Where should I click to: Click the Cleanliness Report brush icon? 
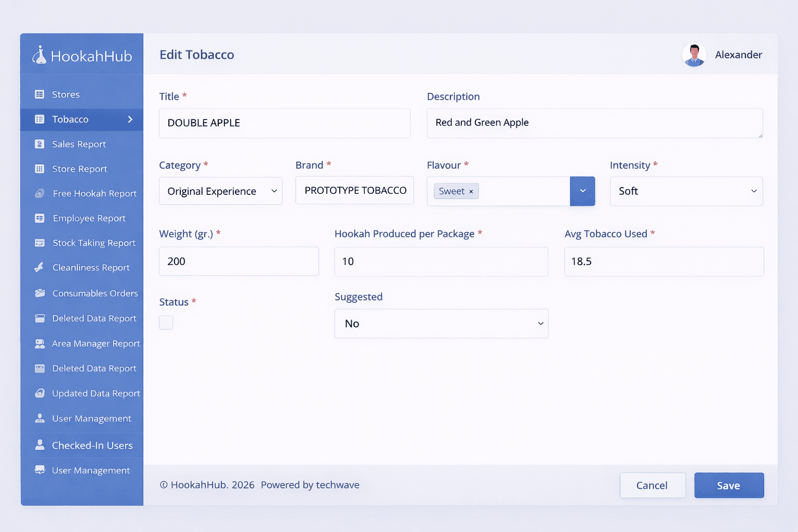click(x=40, y=268)
